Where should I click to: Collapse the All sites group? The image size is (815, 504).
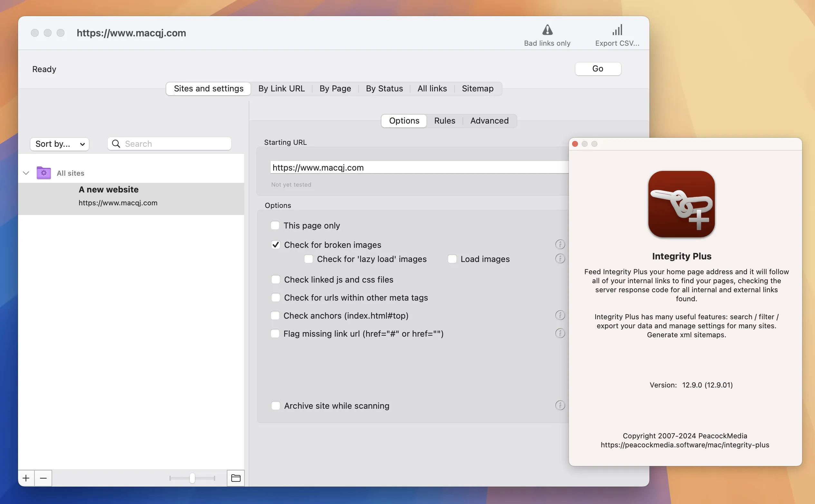click(26, 173)
